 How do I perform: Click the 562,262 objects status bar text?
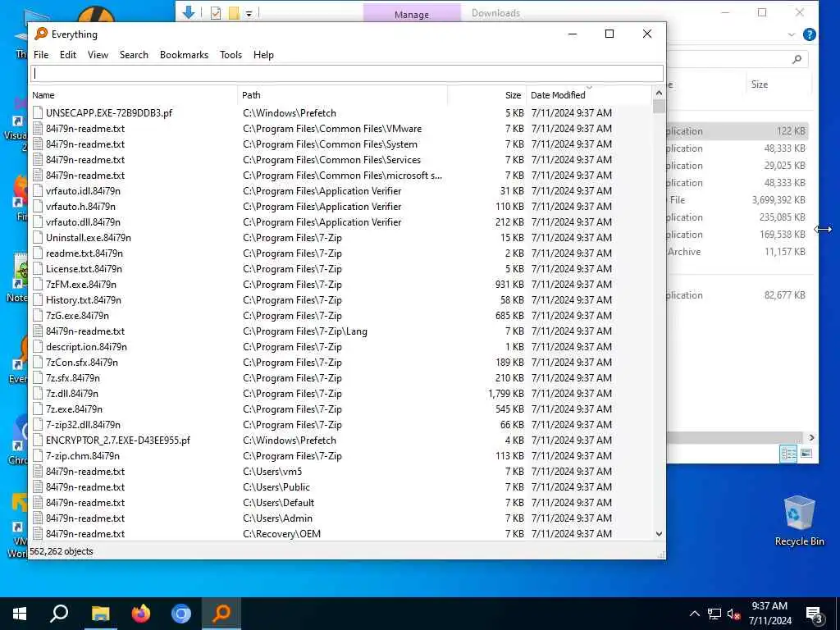point(62,550)
